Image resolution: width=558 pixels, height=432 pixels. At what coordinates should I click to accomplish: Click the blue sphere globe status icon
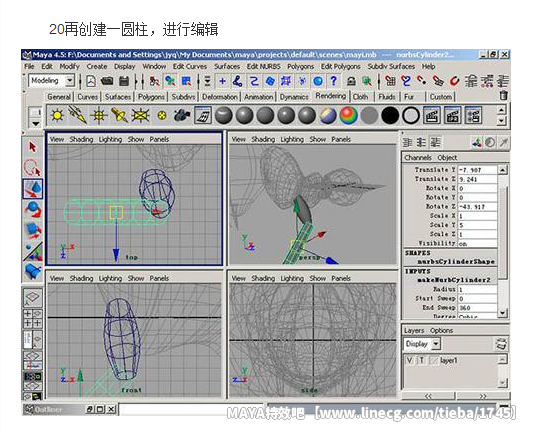coord(318,81)
